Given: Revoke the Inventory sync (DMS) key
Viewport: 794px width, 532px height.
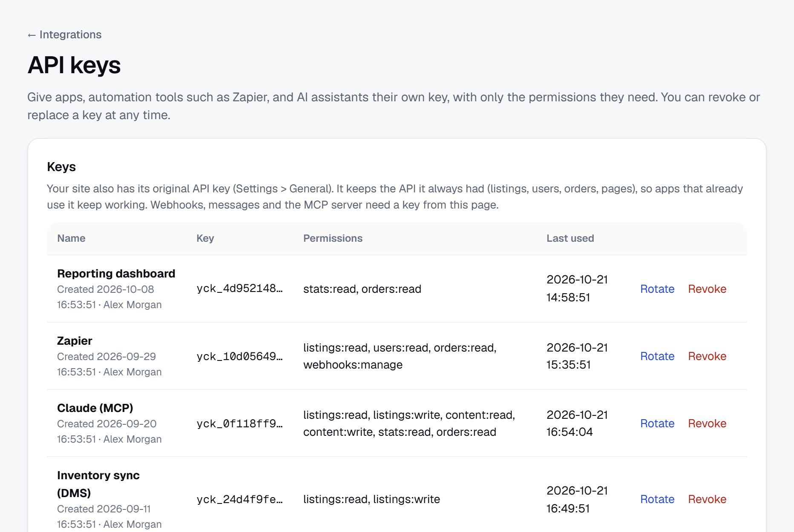Looking at the screenshot, I should pyautogui.click(x=707, y=499).
